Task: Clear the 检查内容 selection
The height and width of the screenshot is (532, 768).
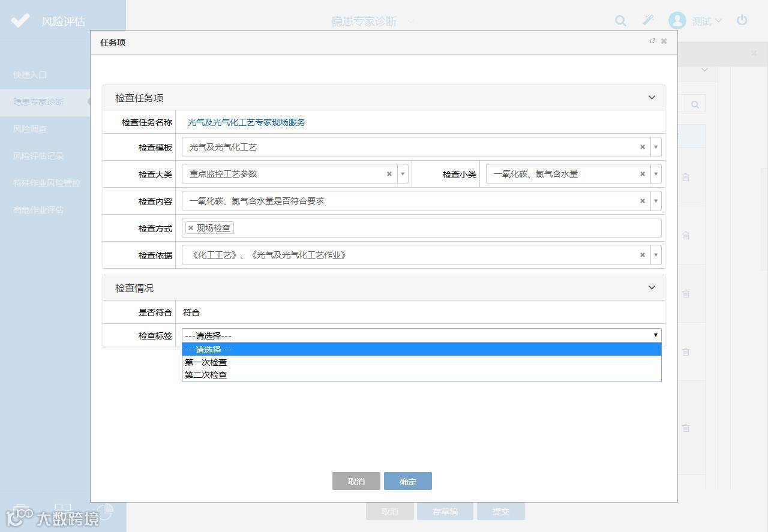Action: click(x=642, y=201)
